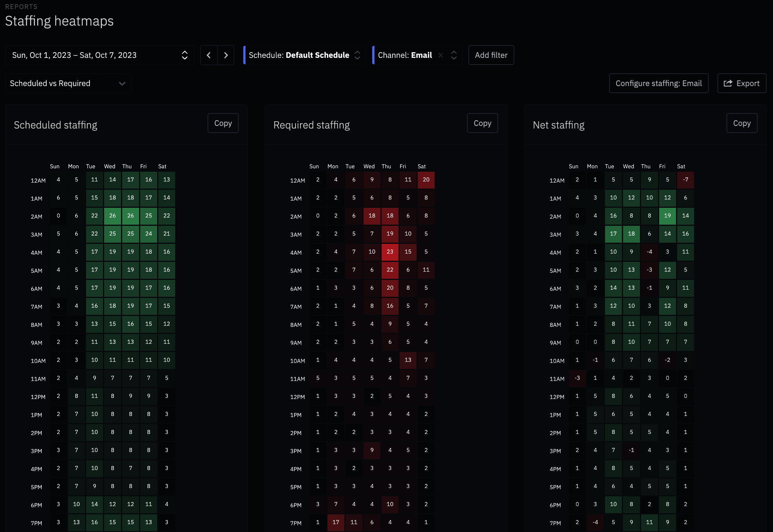
Task: Select Wednesday 2AM scheduled cell showing 26
Action: 112,216
